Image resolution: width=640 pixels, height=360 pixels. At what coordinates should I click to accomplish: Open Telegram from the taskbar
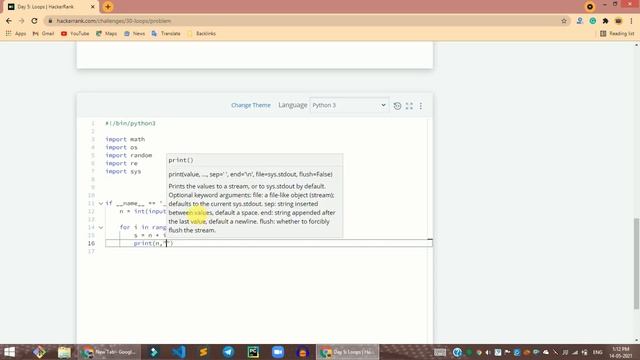click(228, 352)
